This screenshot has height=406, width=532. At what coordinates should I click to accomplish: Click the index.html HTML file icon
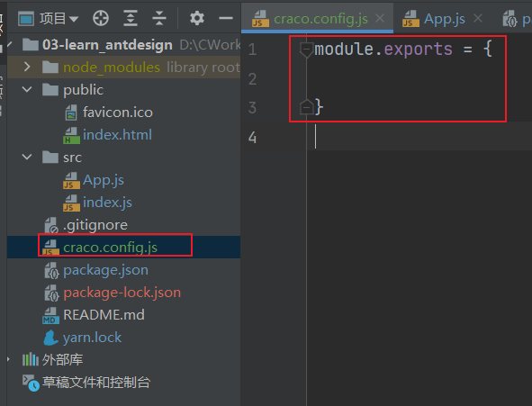[71, 135]
